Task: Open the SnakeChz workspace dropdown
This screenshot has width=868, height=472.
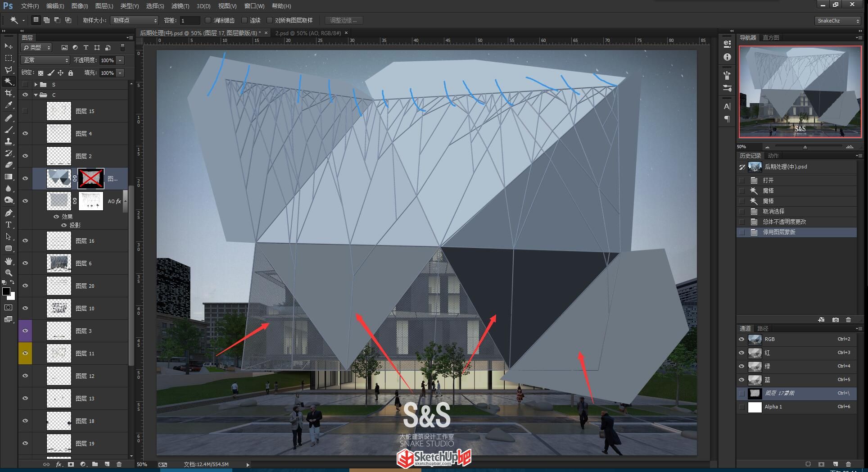Action: click(x=838, y=21)
